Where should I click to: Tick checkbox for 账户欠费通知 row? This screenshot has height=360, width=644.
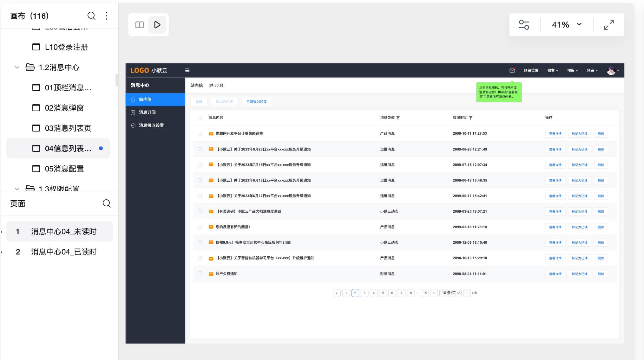200,273
